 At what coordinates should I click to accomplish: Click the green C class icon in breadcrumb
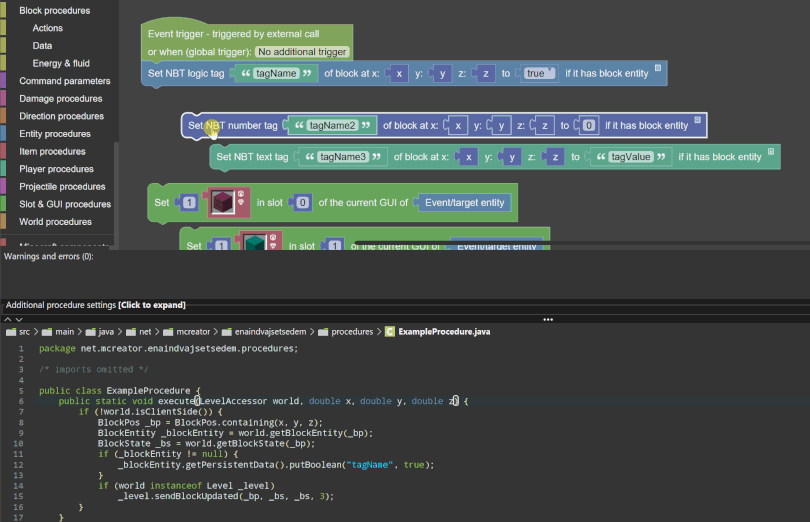[x=390, y=332]
